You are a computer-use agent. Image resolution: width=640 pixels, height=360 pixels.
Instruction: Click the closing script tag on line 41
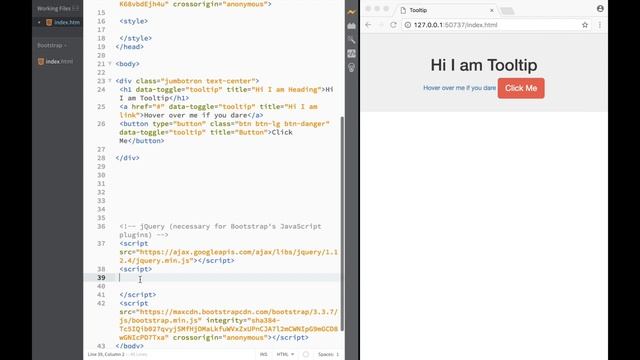138,295
